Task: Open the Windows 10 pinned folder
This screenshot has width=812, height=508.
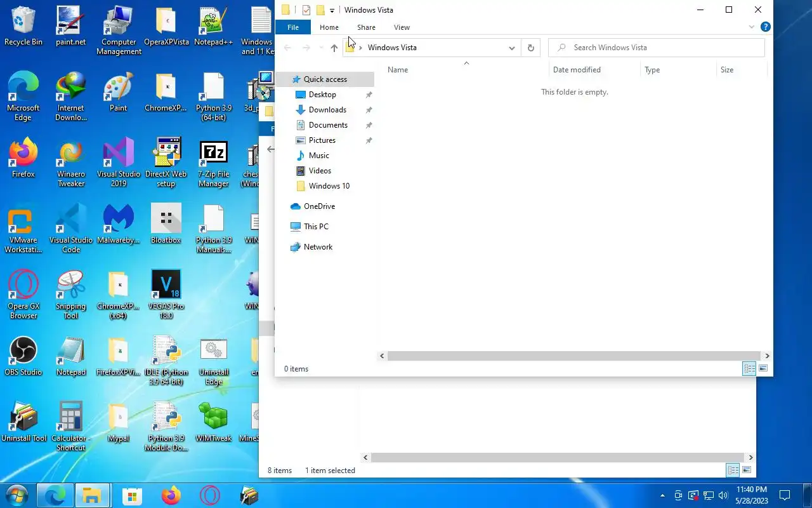Action: click(x=329, y=186)
